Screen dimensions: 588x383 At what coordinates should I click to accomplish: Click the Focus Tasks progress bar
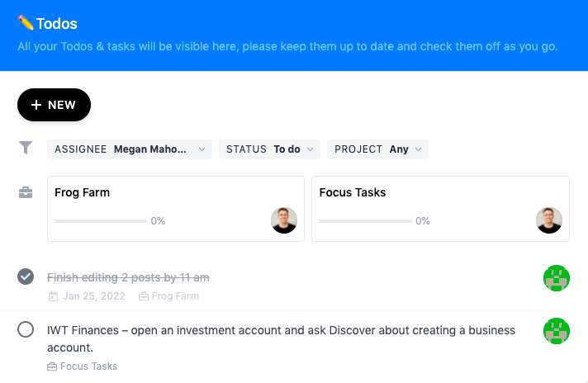pos(364,221)
